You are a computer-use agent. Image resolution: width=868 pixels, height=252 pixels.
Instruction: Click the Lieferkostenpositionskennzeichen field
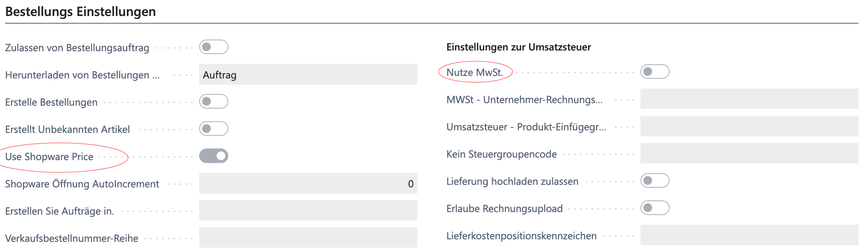(x=749, y=235)
